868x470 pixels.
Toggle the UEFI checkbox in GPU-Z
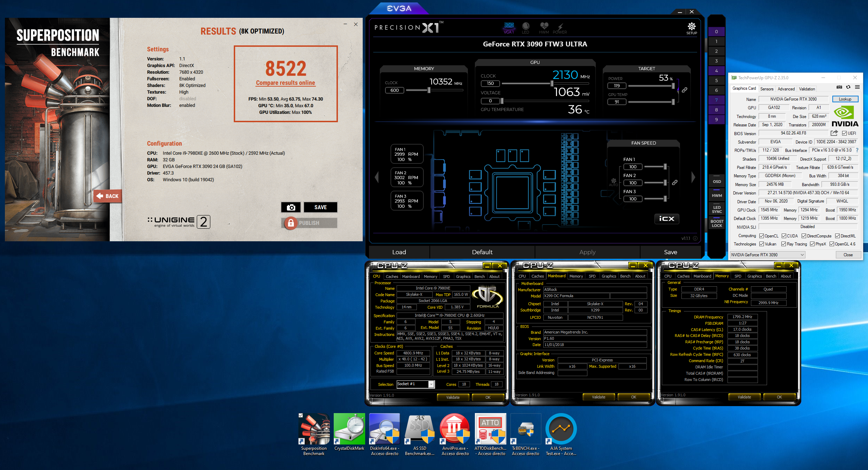click(844, 133)
